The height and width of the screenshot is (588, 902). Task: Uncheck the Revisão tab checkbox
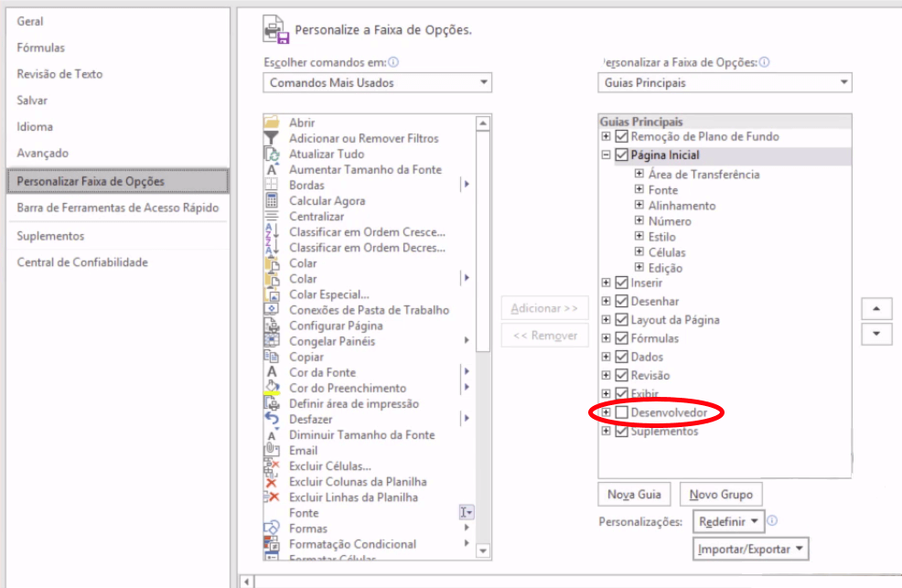click(x=621, y=375)
